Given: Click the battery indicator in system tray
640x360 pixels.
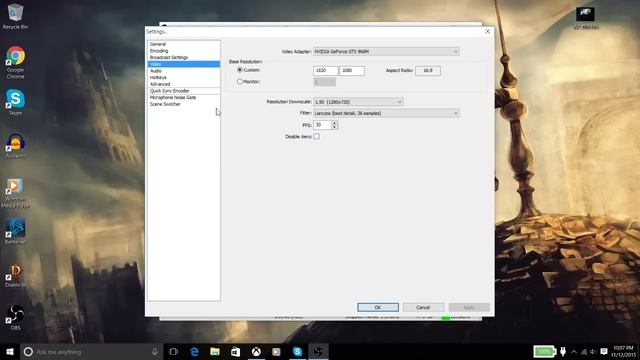Looking at the screenshot, I should [544, 351].
